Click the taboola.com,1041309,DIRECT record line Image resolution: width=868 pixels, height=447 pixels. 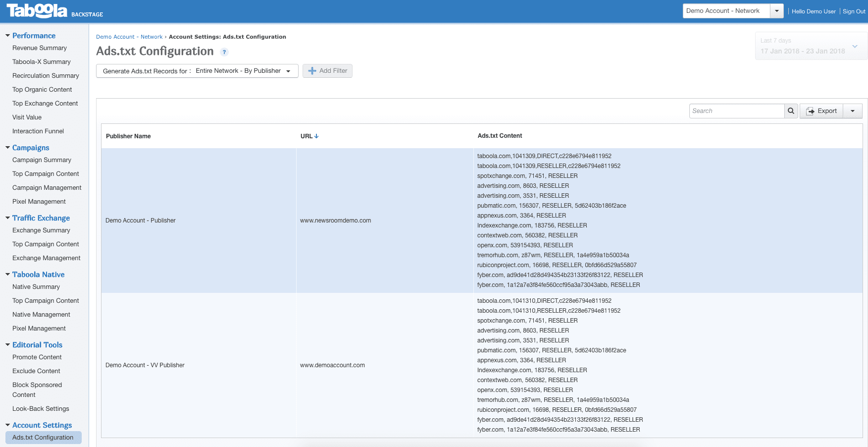coord(544,156)
